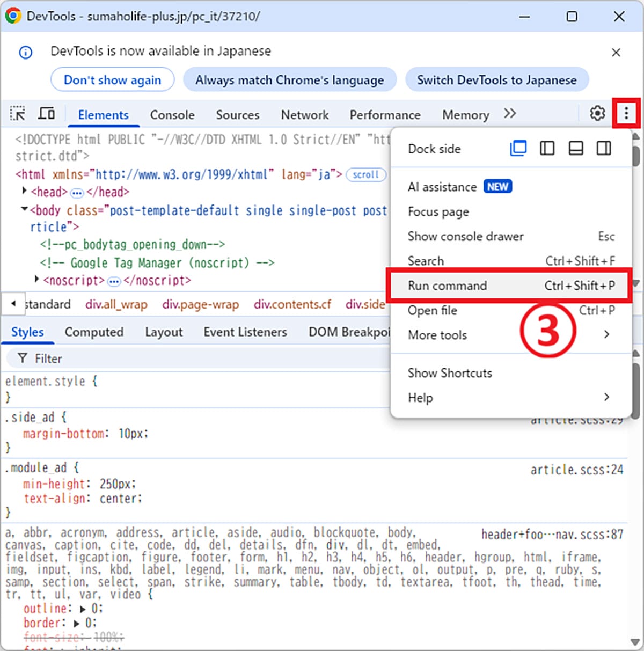
Task: Expand the noscript element node
Action: click(x=36, y=280)
